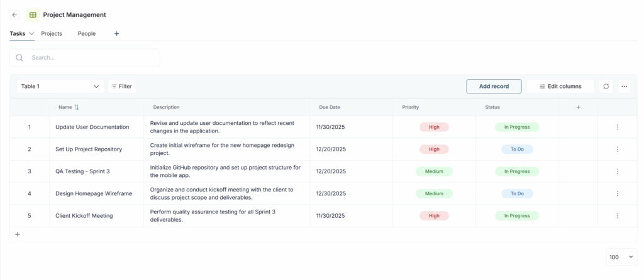Click the Edit columns button

pos(560,86)
